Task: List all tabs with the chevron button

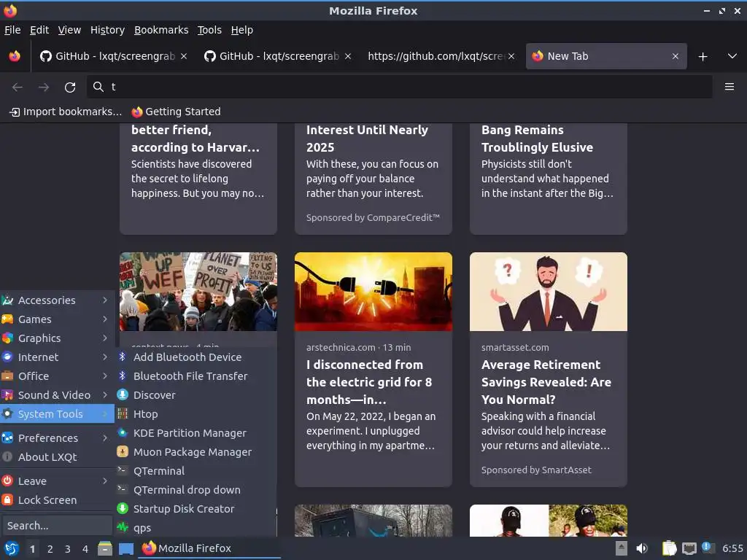Action: 732,56
